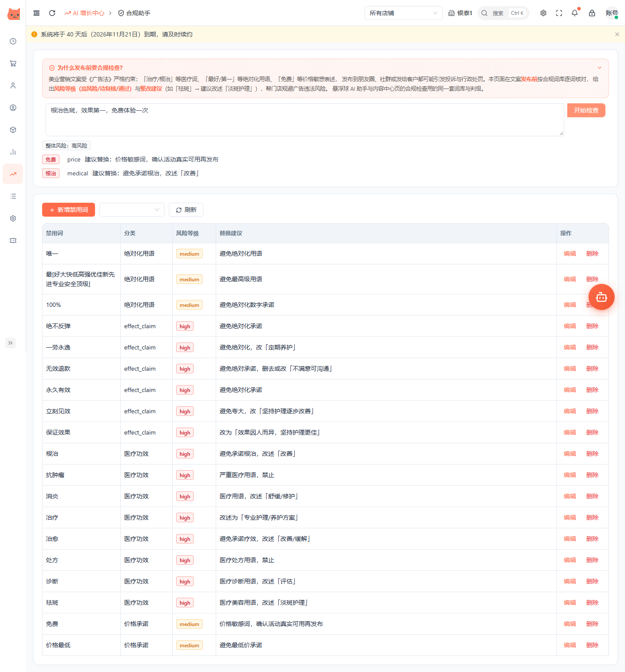The width and height of the screenshot is (625, 672).
Task: Select the growth trend sidebar item
Action: pyautogui.click(x=13, y=174)
